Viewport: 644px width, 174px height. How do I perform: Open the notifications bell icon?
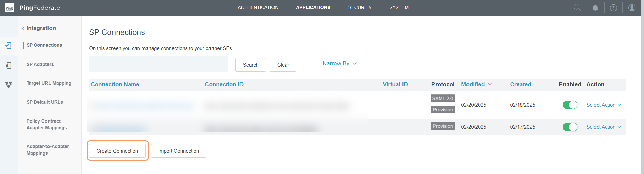(595, 8)
